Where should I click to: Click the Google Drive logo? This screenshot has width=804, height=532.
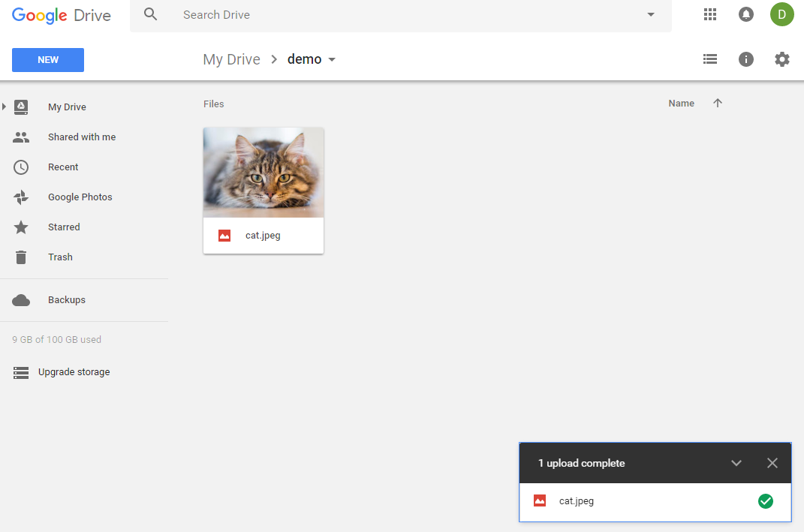click(x=61, y=15)
